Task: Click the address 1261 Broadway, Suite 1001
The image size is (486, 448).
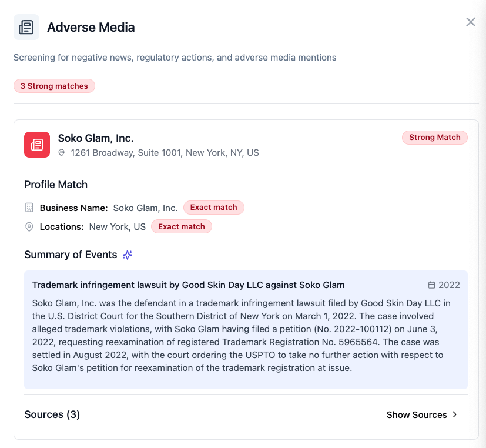Action: point(165,153)
